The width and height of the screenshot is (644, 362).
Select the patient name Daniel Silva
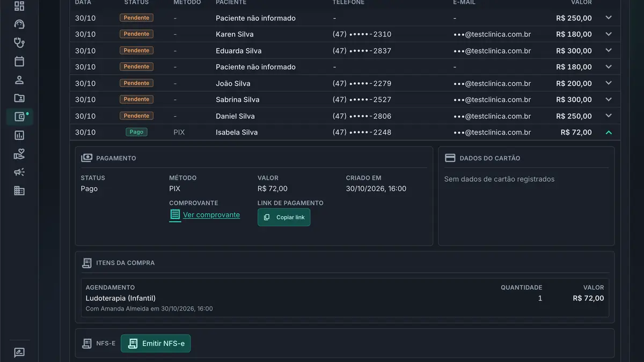click(235, 116)
